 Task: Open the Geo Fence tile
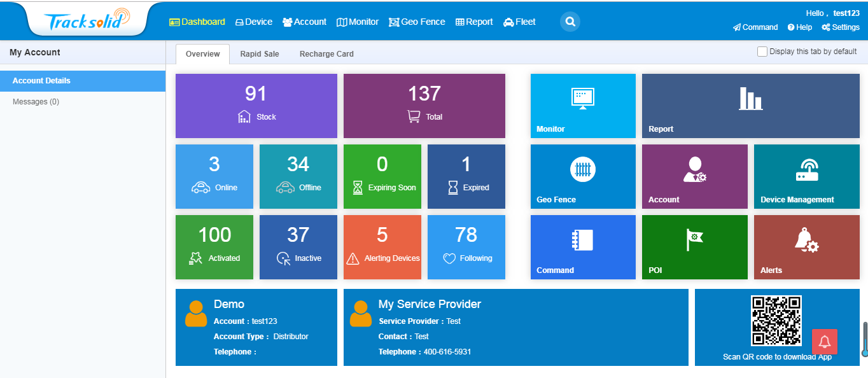coord(582,176)
